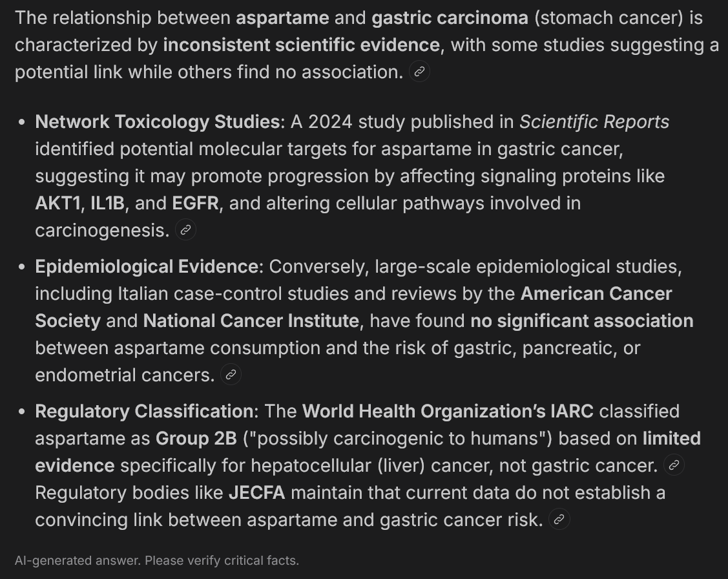
Task: Open source link after "no association."
Action: pyautogui.click(x=419, y=72)
